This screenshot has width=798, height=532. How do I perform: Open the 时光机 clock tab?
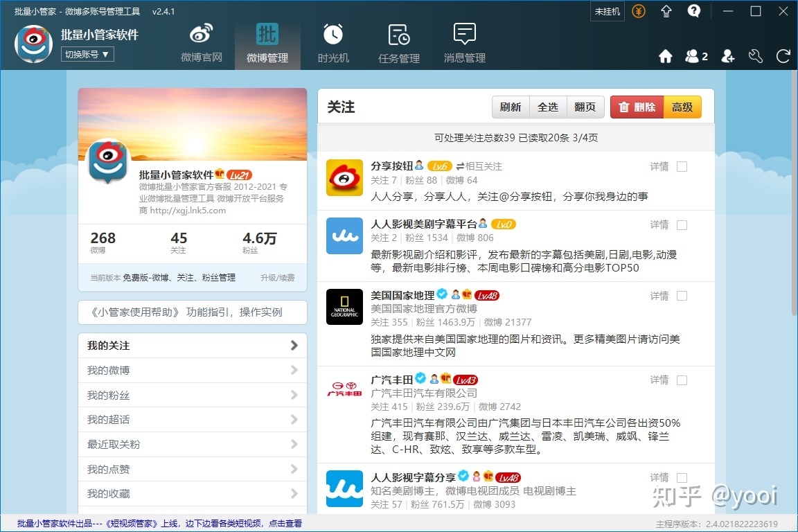coord(333,44)
